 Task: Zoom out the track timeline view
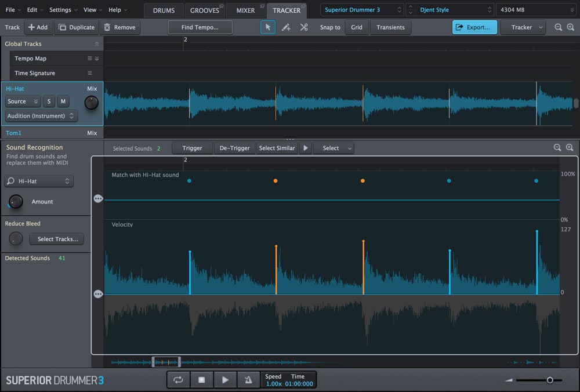(558, 27)
